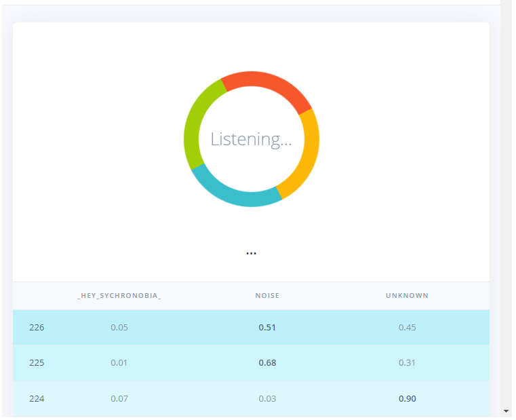Viewport: 516px width, 420px height.
Task: Click row number 224 in the table
Action: point(37,398)
